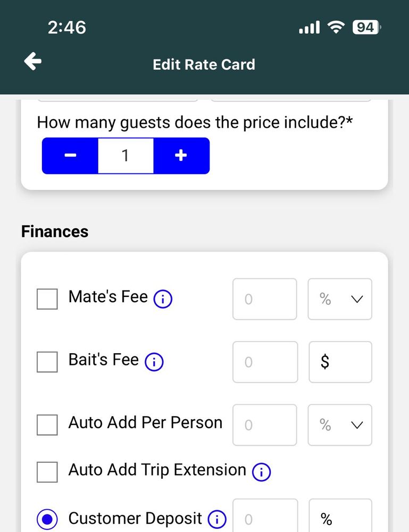Check Auto Add Per Person option
Image resolution: width=409 pixels, height=532 pixels.
[47, 425]
